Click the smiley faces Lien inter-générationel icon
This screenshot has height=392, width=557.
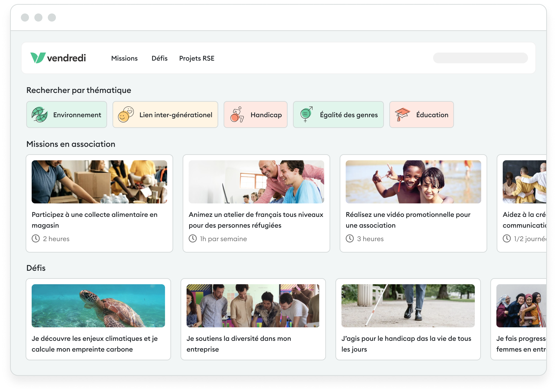pyautogui.click(x=126, y=115)
